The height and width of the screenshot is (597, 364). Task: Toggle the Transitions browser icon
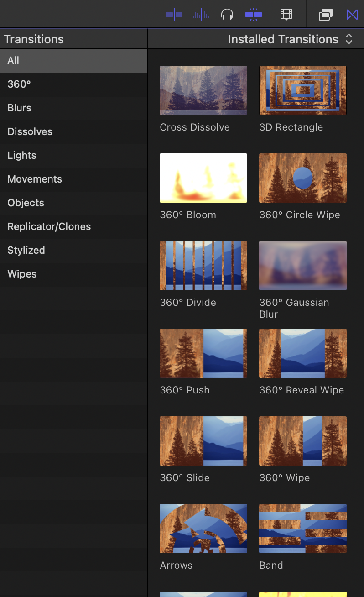point(352,15)
